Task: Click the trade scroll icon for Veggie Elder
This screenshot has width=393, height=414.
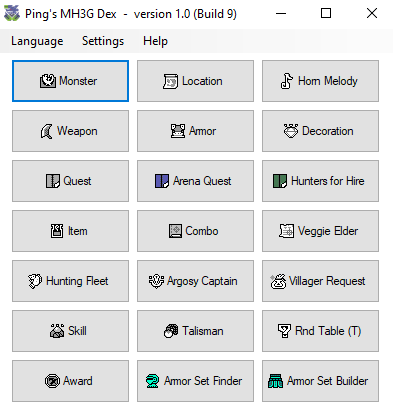Action: [287, 231]
